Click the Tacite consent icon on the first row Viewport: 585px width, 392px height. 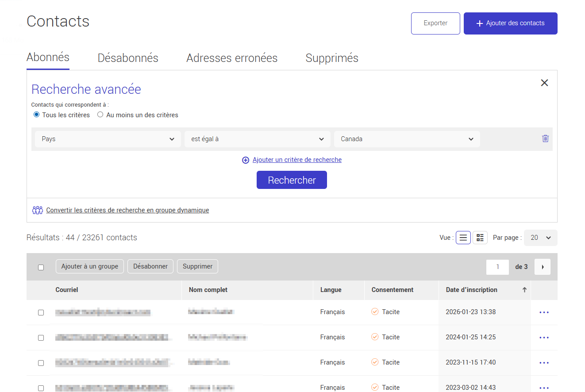[374, 311]
